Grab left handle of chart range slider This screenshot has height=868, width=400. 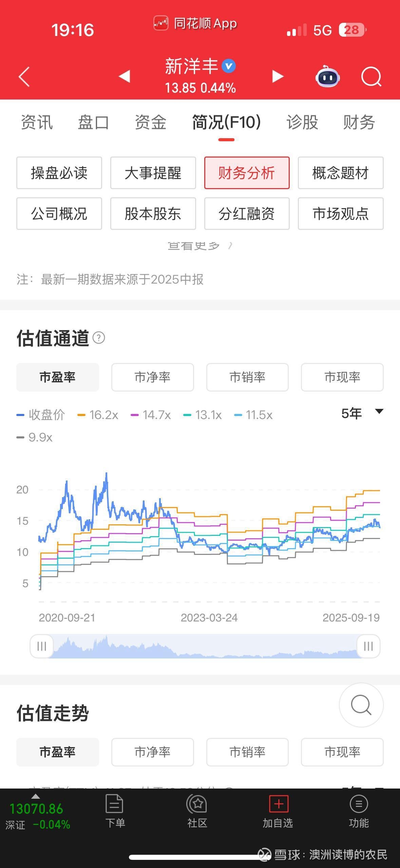coord(42,646)
